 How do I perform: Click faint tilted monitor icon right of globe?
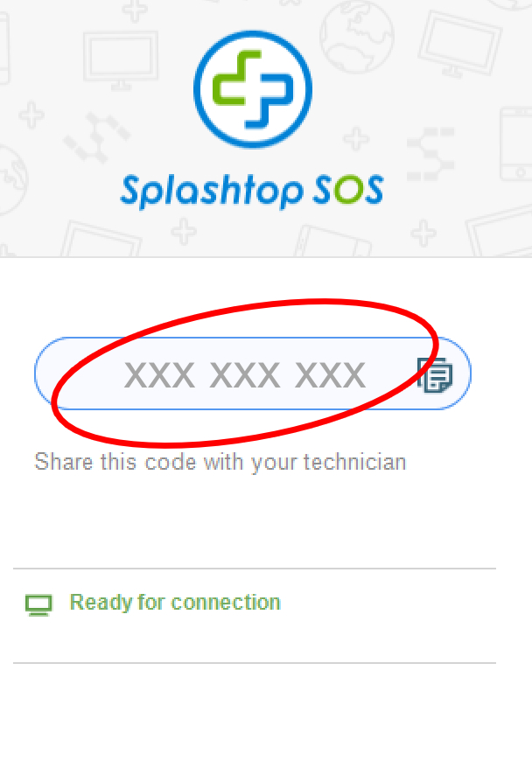(459, 44)
